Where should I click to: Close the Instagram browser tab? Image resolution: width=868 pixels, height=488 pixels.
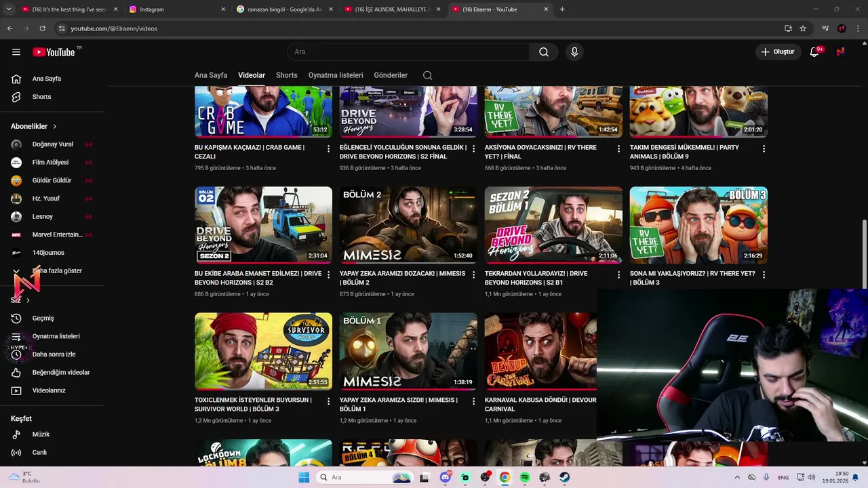(x=223, y=9)
